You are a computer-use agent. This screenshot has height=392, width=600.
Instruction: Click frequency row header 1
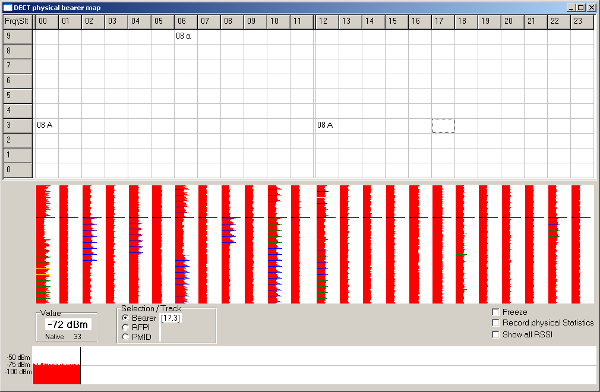pyautogui.click(x=18, y=155)
